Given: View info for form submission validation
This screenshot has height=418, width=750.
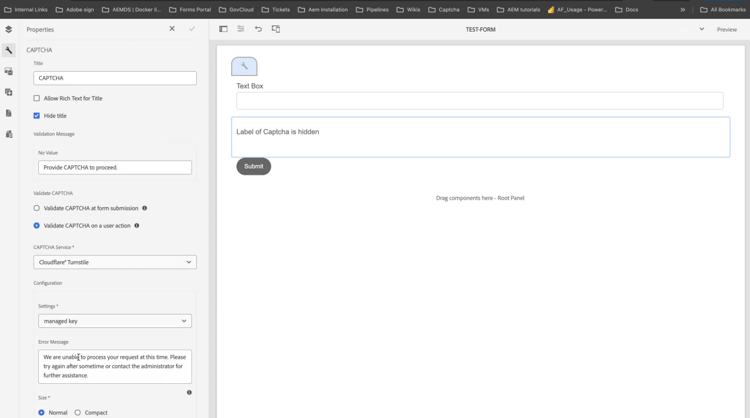Looking at the screenshot, I should 144,208.
